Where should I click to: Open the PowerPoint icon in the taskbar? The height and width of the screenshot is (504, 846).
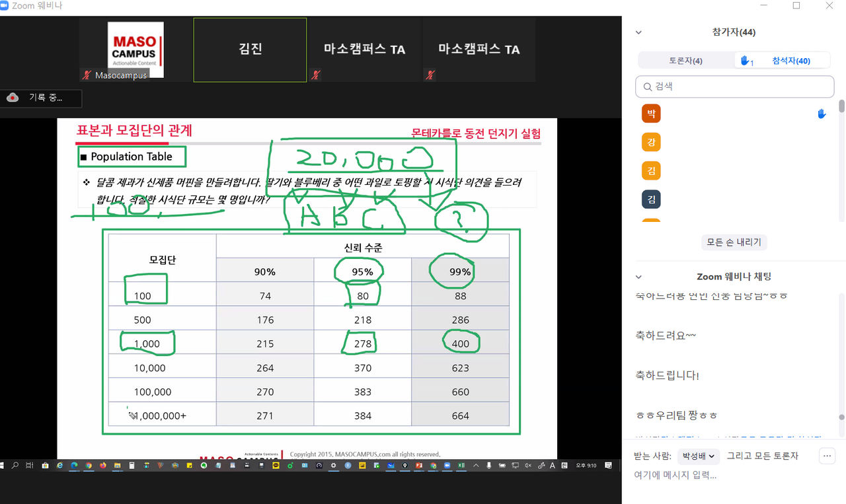pos(419,466)
